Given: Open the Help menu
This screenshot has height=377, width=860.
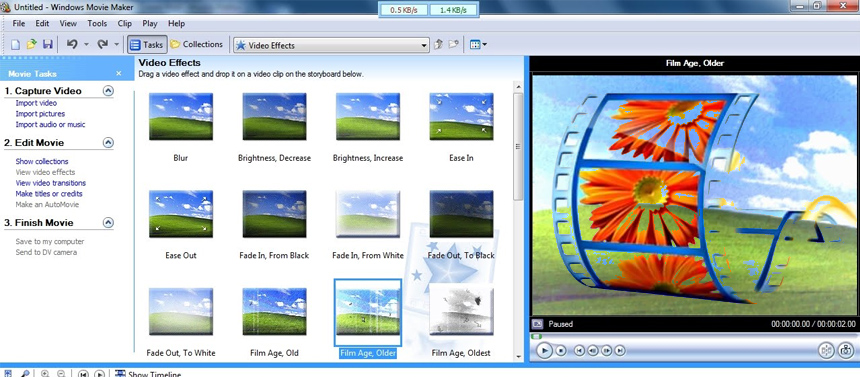Looking at the screenshot, I should 177,24.
